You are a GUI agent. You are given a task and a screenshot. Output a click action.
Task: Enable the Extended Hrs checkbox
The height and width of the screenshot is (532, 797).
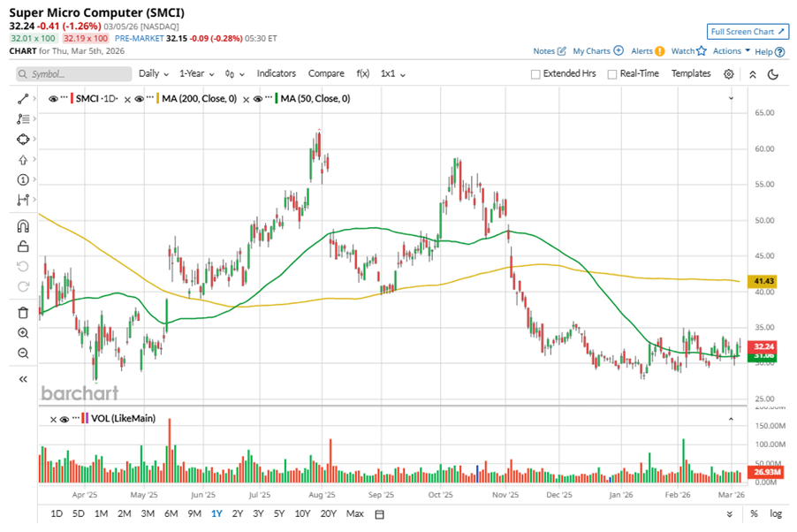535,74
